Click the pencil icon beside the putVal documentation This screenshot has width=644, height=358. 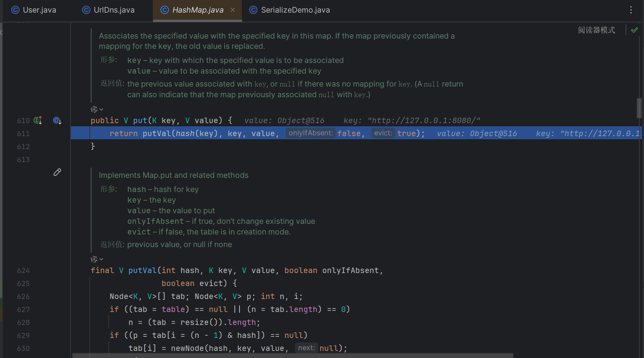[x=57, y=172]
